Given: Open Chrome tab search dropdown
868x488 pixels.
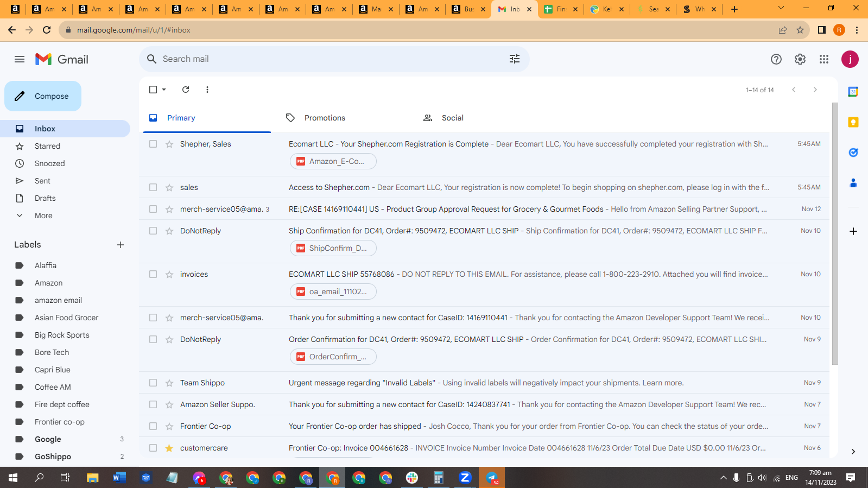Looking at the screenshot, I should pos(781,8).
